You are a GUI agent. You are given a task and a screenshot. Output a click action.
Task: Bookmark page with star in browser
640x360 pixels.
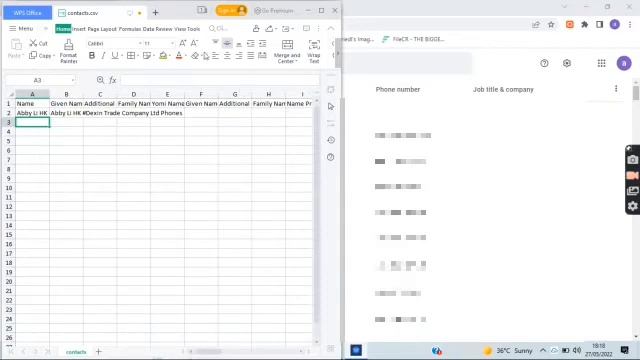[x=551, y=24]
